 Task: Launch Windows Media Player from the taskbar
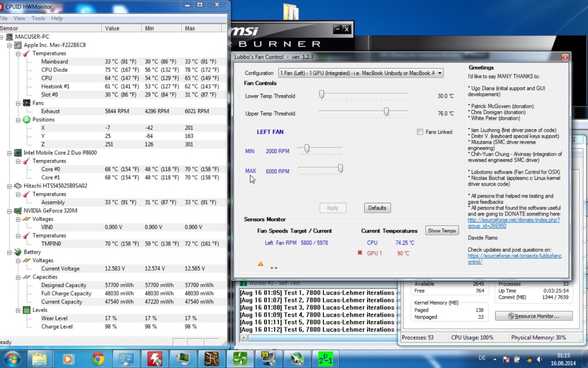pyautogui.click(x=68, y=359)
